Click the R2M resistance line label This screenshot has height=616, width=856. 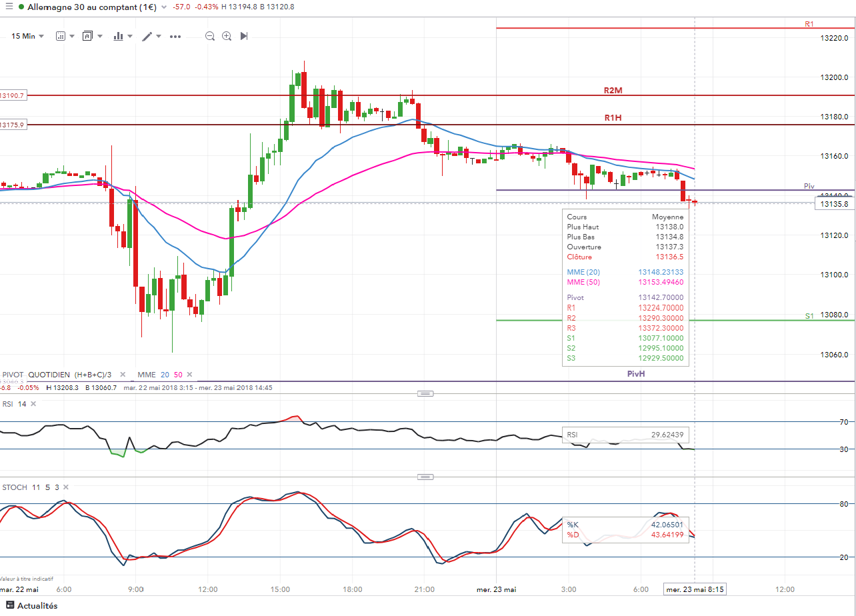tap(613, 90)
